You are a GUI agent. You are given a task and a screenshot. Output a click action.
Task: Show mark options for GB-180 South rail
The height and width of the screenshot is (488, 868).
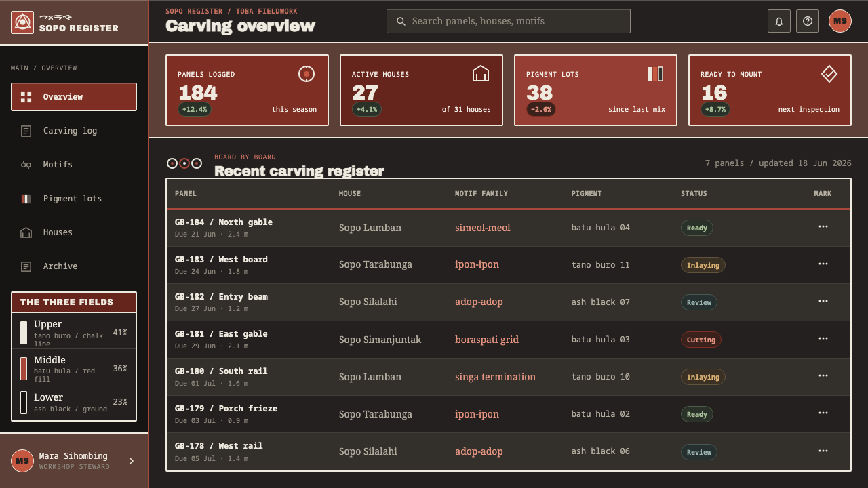coord(823,376)
